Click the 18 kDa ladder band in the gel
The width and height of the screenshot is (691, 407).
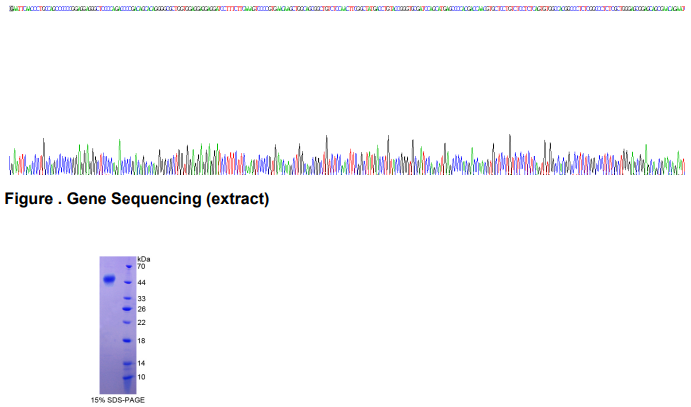[127, 341]
